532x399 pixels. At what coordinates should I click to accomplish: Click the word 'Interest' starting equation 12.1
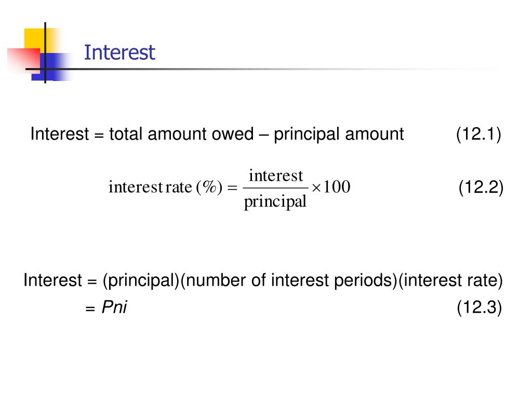(60, 134)
